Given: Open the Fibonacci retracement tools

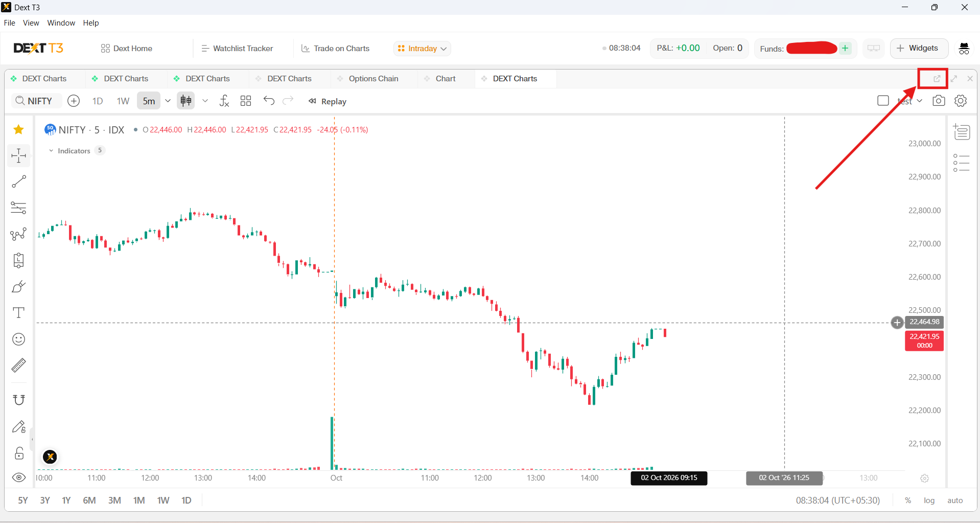Looking at the screenshot, I should [19, 208].
